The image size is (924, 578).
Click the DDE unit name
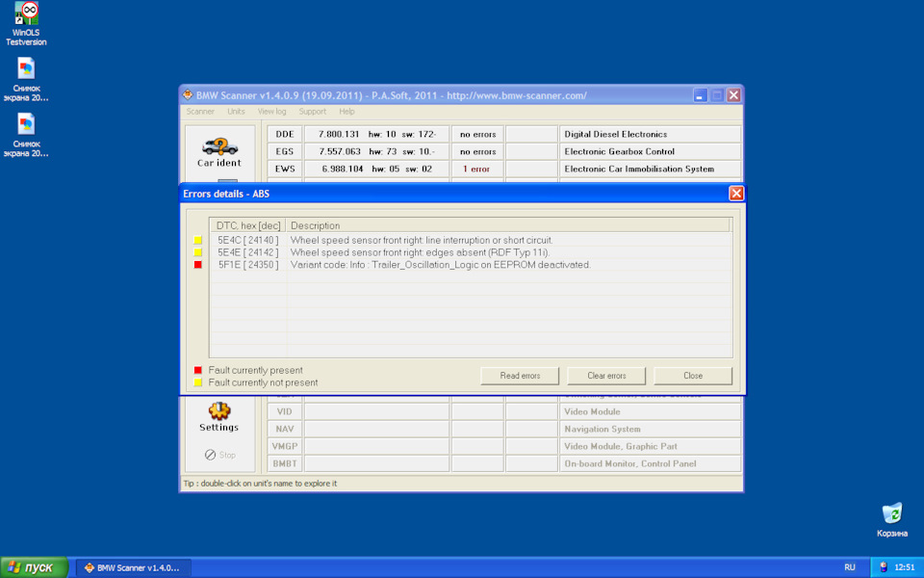click(285, 134)
